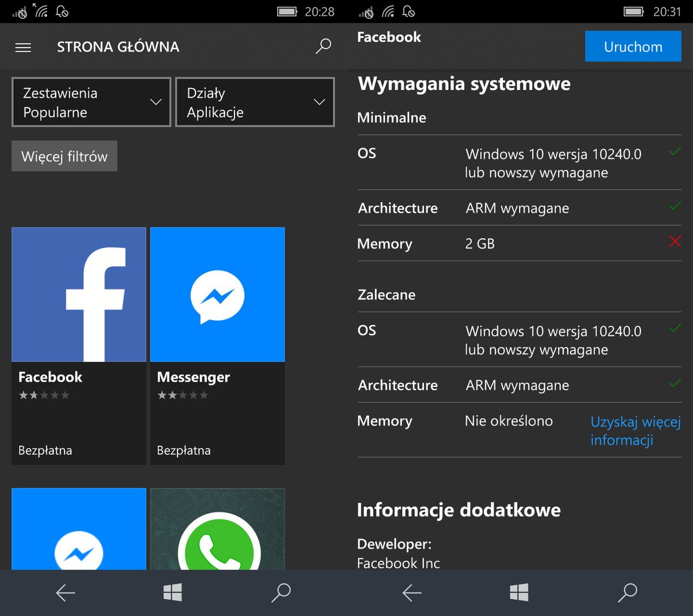The height and width of the screenshot is (616, 693).
Task: Open the Facebook app tile icon
Action: coord(79,294)
